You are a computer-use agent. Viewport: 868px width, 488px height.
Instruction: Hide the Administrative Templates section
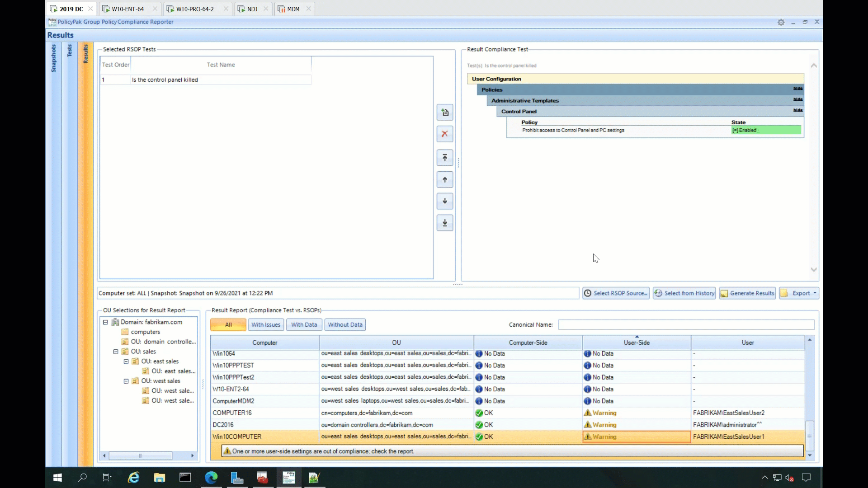[798, 99]
